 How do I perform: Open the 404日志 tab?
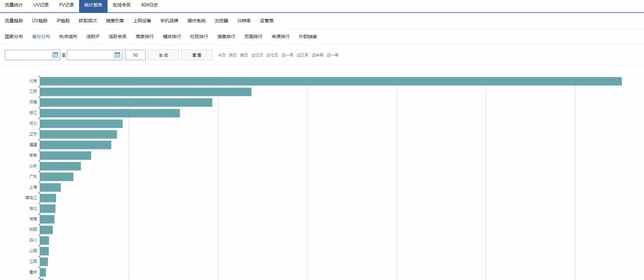tap(149, 5)
